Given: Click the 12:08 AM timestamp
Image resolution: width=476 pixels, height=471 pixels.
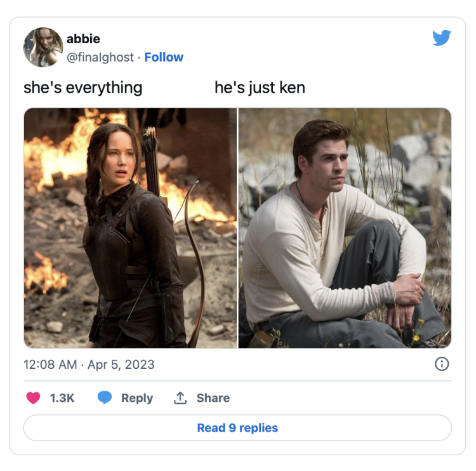Looking at the screenshot, I should 50,364.
